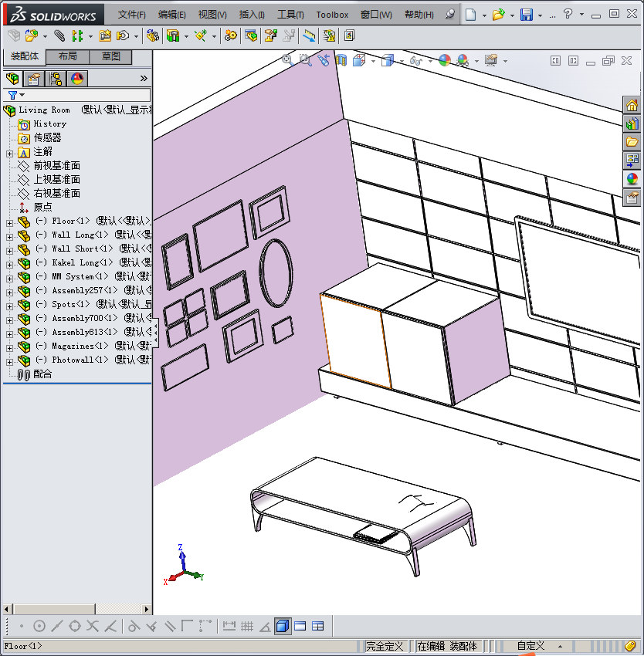Viewport: 644px width, 656px height.
Task: Click the Reference Geometry icon
Action: (201, 36)
